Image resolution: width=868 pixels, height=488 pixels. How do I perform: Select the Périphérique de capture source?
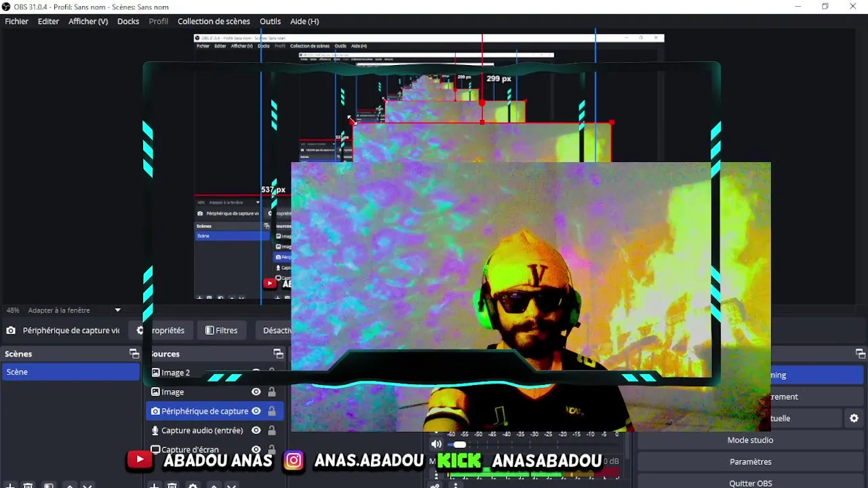[214, 411]
